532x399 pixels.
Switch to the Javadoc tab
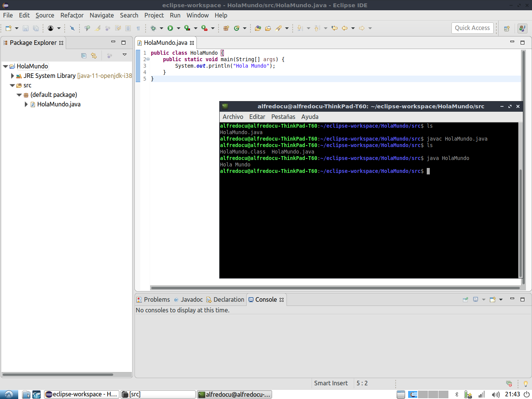coord(188,299)
